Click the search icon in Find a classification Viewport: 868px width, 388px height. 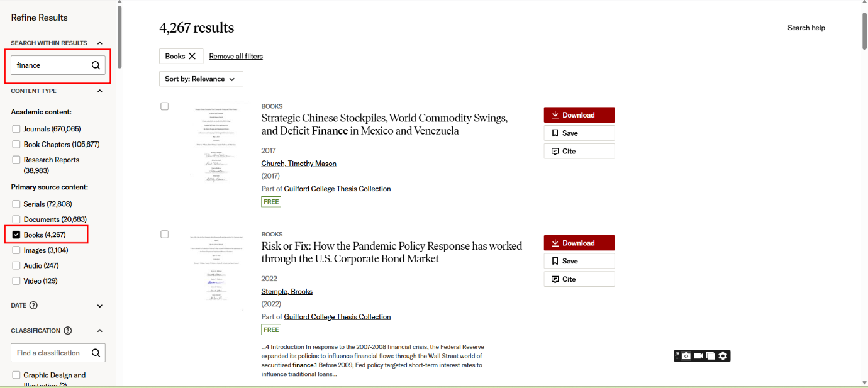96,353
